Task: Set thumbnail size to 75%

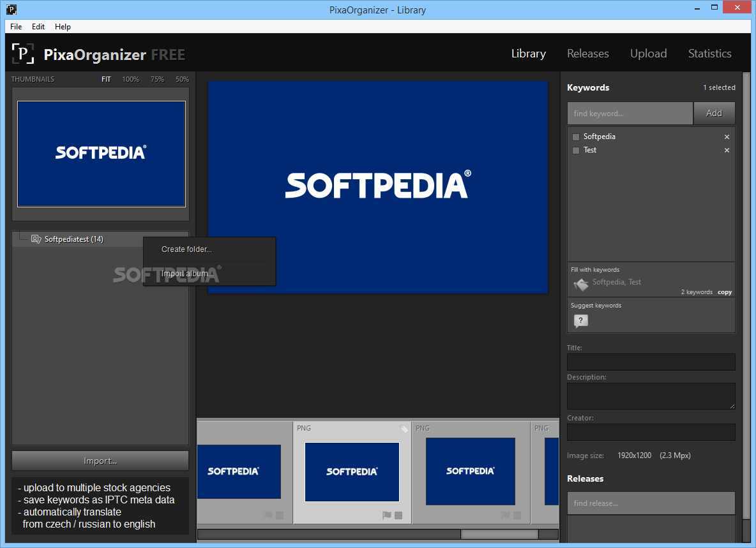Action: pyautogui.click(x=157, y=79)
